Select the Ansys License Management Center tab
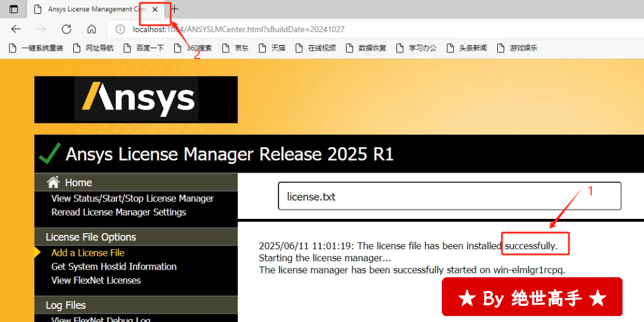 [89, 10]
